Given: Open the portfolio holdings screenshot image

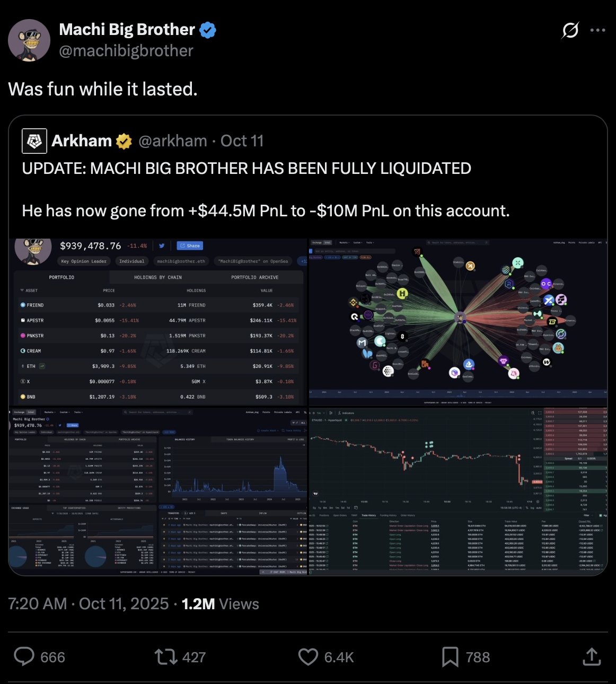Looking at the screenshot, I should 158,322.
